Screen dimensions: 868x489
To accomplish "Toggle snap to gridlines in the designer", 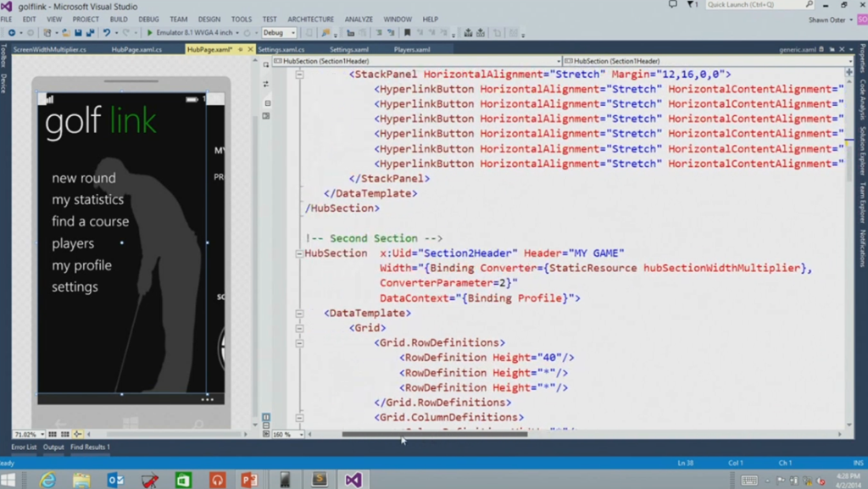I will (x=64, y=434).
